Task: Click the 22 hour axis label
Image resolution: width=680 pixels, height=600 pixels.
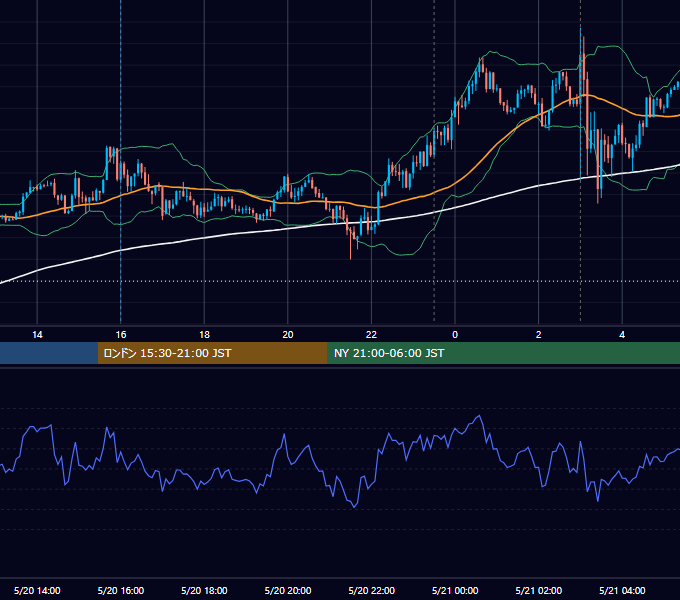Action: 371,335
